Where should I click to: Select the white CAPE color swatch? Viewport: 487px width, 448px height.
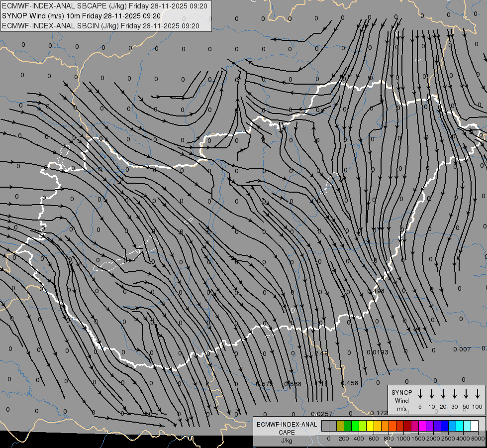coord(475,426)
